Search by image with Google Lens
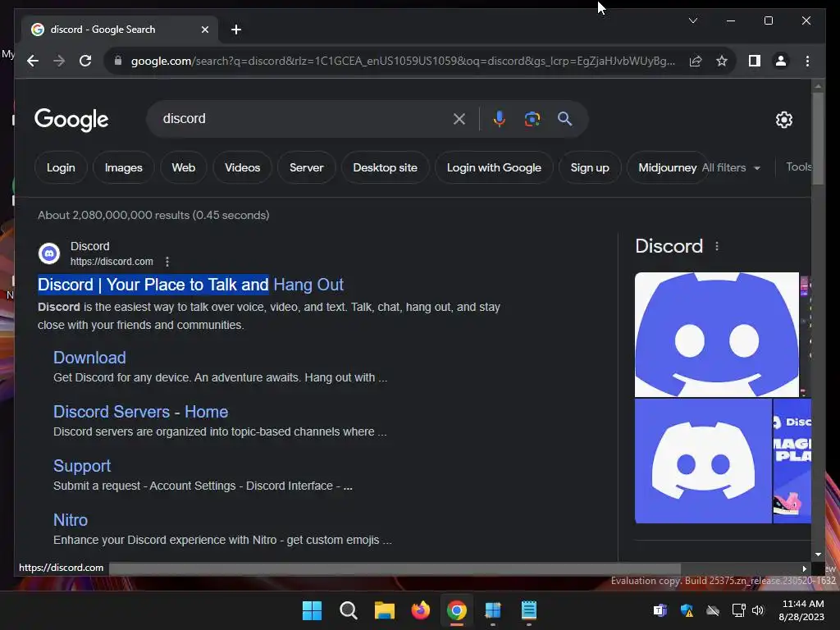840x630 pixels. [532, 119]
